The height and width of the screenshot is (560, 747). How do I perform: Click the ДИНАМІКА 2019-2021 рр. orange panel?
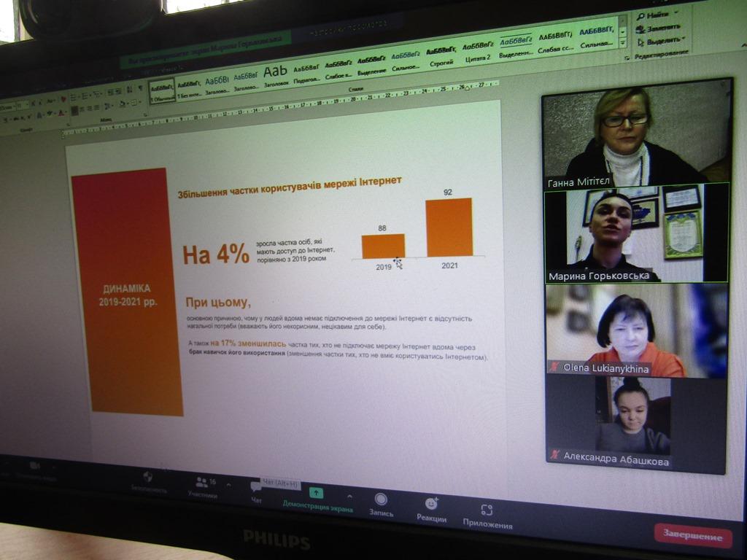pos(127,292)
